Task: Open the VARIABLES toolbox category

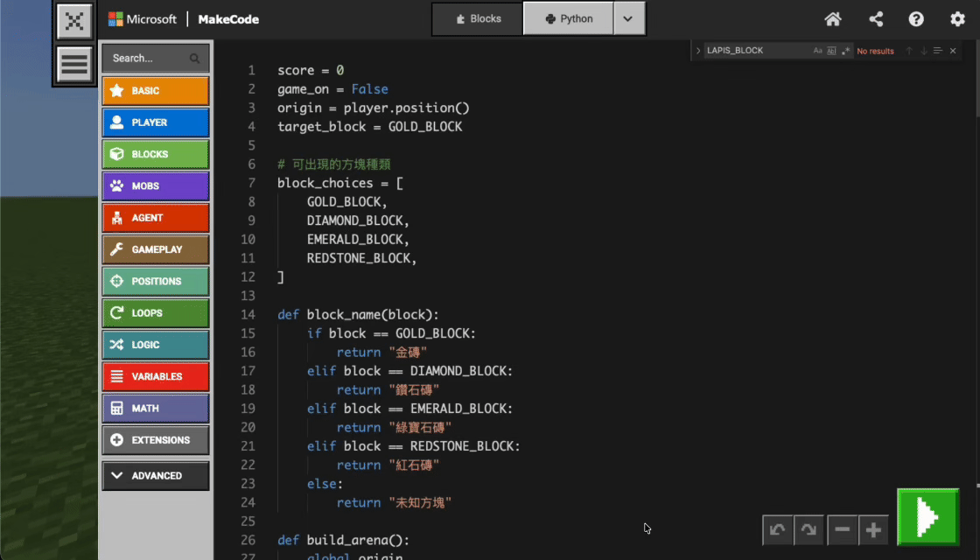Action: (x=156, y=376)
